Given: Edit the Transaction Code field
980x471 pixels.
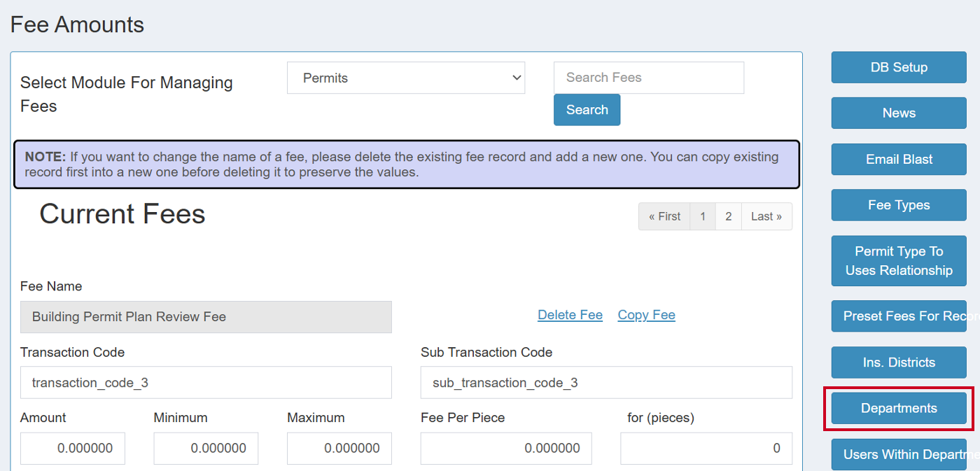Looking at the screenshot, I should 206,383.
